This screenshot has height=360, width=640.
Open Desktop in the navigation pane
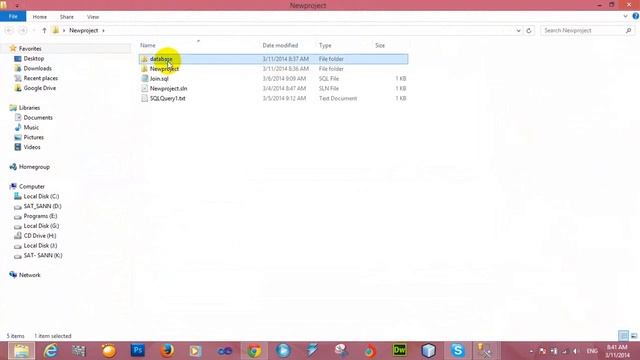click(33, 58)
